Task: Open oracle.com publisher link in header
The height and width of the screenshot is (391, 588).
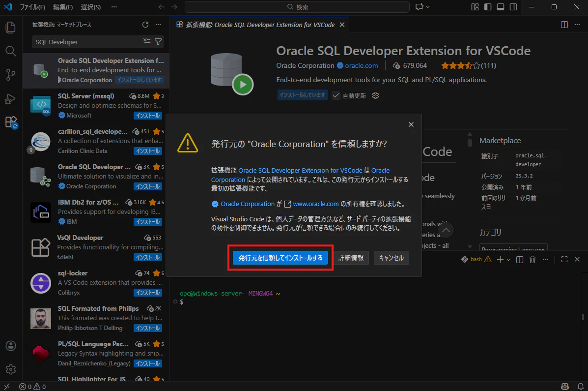Action: click(x=361, y=65)
